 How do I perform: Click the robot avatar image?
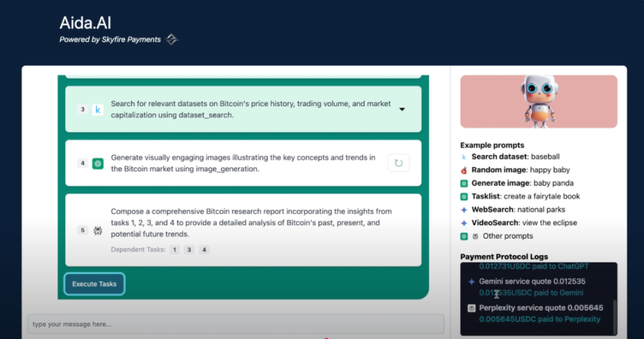click(539, 101)
